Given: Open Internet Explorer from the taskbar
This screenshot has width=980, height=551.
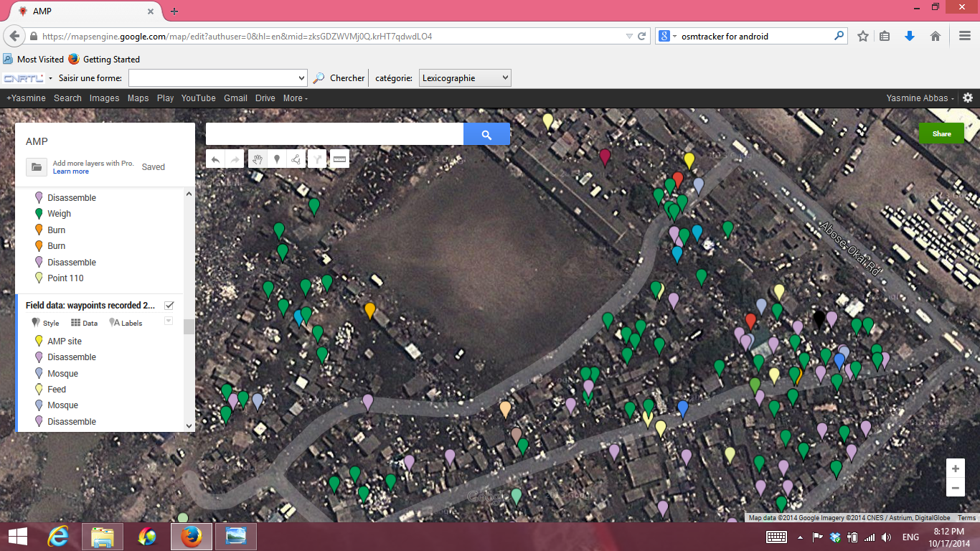Looking at the screenshot, I should coord(58,536).
